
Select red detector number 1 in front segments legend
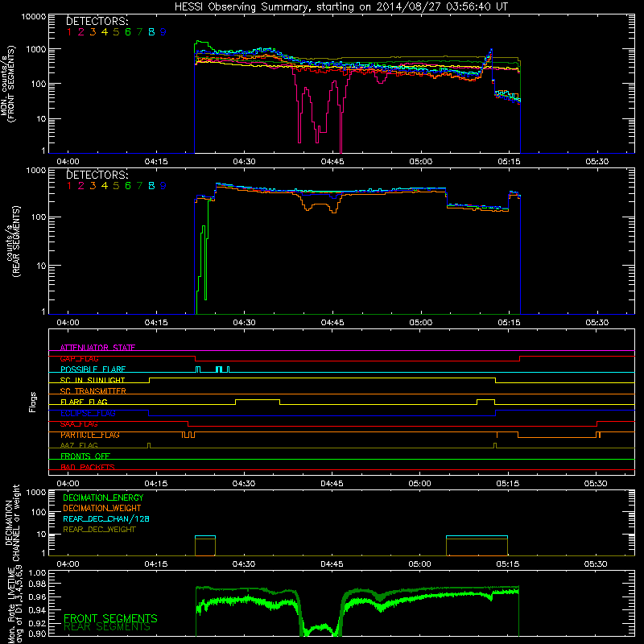coord(69,32)
